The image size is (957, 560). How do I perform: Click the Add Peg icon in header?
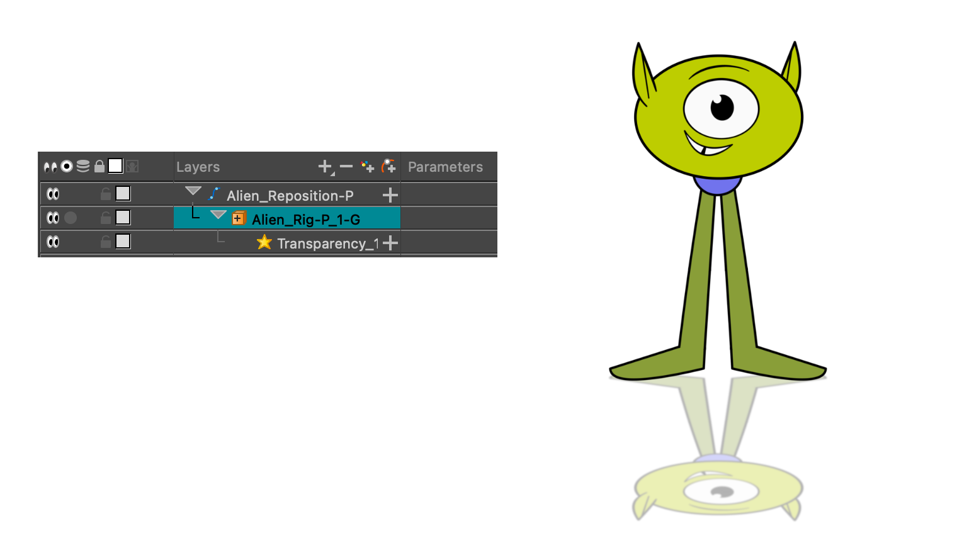[389, 167]
